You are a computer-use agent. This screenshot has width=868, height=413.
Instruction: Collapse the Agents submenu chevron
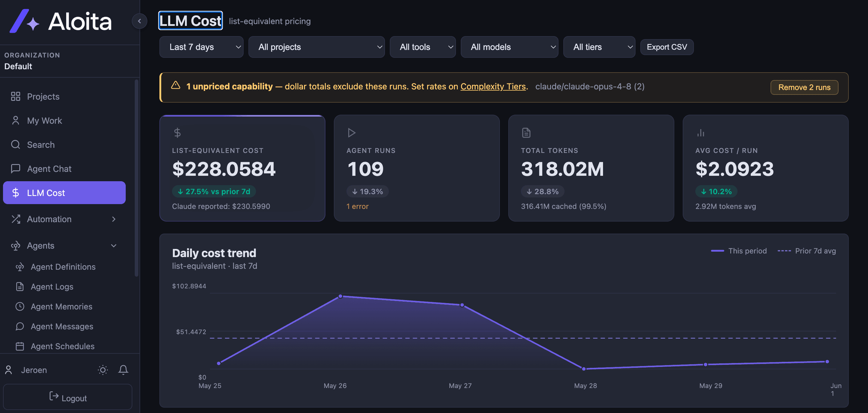[114, 245]
